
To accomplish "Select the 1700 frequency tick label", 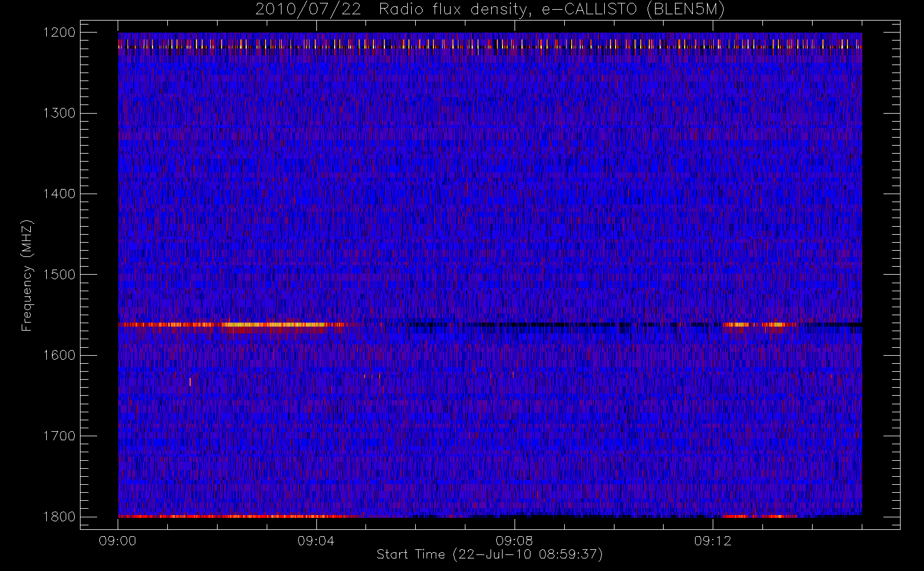I will 59,436.
